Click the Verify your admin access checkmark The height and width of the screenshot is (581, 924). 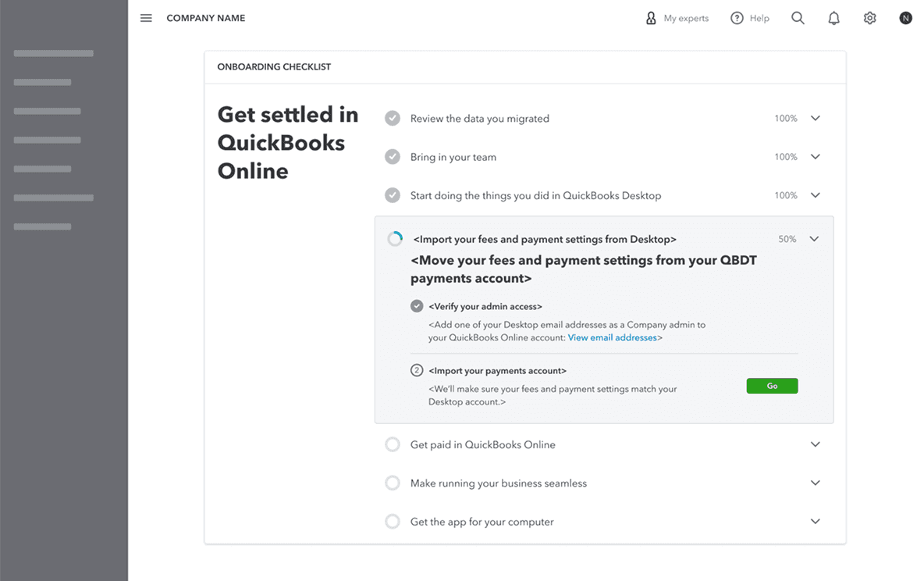[417, 306]
